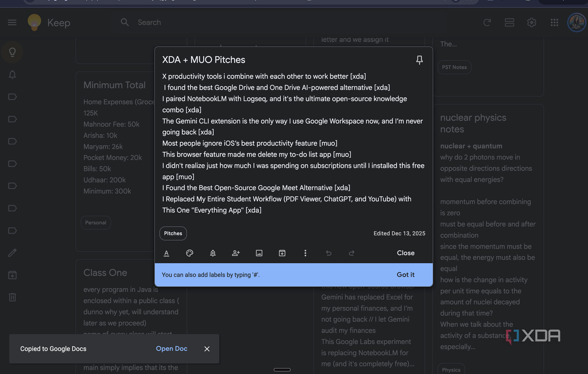Add an image to the note
Screen dimensions: 588x374
click(x=259, y=253)
